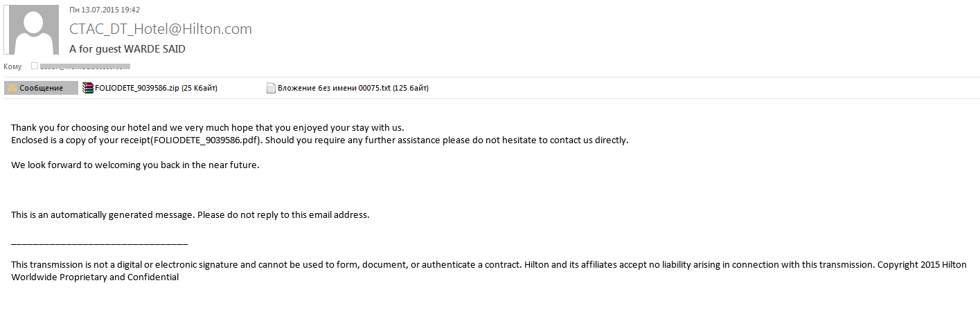980x321 pixels.
Task: Click the automatically generated message notice
Action: pos(190,214)
